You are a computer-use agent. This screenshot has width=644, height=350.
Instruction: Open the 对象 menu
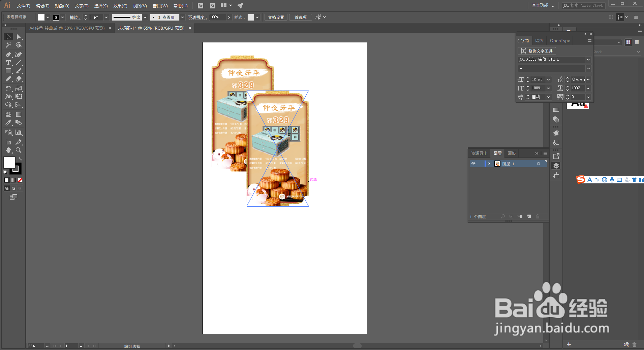(62, 6)
